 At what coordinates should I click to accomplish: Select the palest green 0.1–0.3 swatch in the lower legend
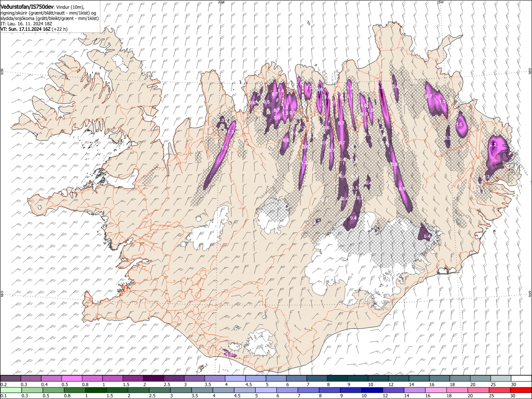(11, 390)
